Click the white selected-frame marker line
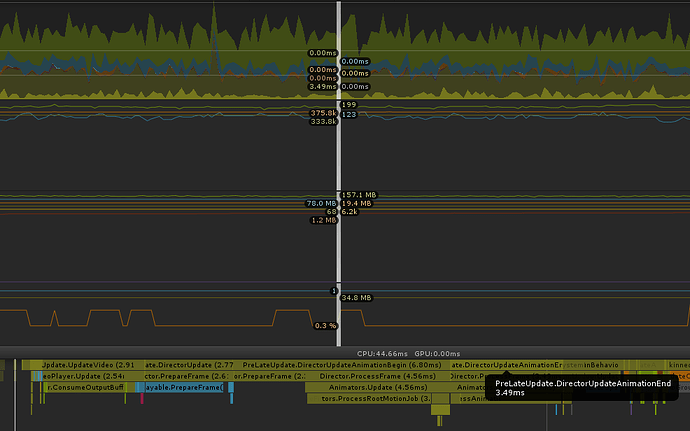690x431 pixels. click(339, 173)
